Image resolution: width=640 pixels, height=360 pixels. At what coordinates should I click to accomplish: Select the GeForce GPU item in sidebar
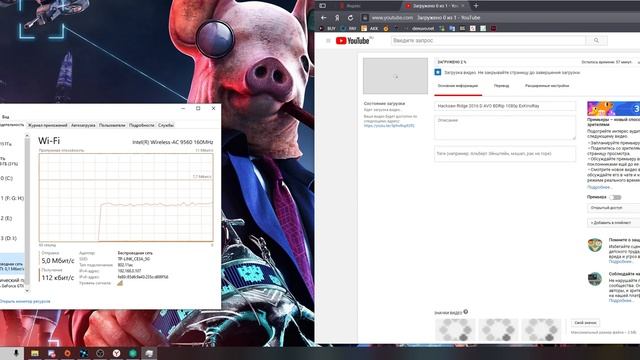click(x=12, y=283)
